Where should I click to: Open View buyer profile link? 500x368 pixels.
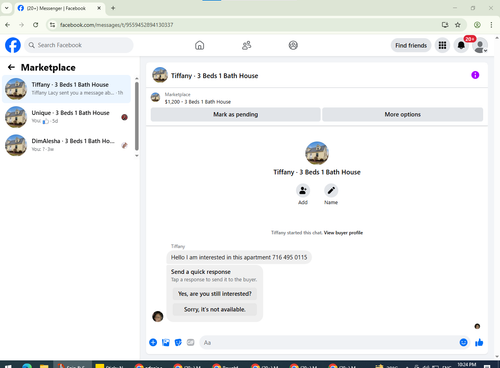click(x=343, y=233)
